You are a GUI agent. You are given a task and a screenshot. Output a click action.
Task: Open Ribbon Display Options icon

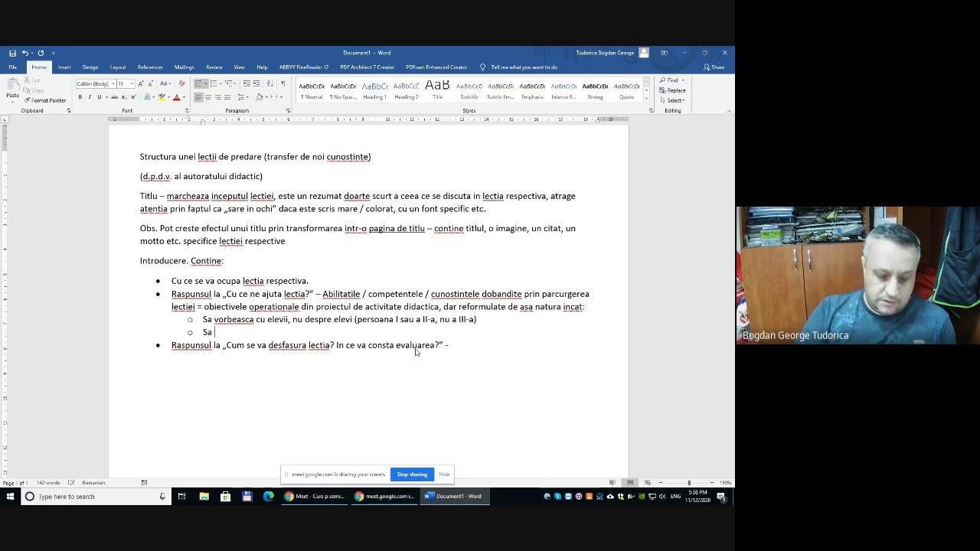664,53
